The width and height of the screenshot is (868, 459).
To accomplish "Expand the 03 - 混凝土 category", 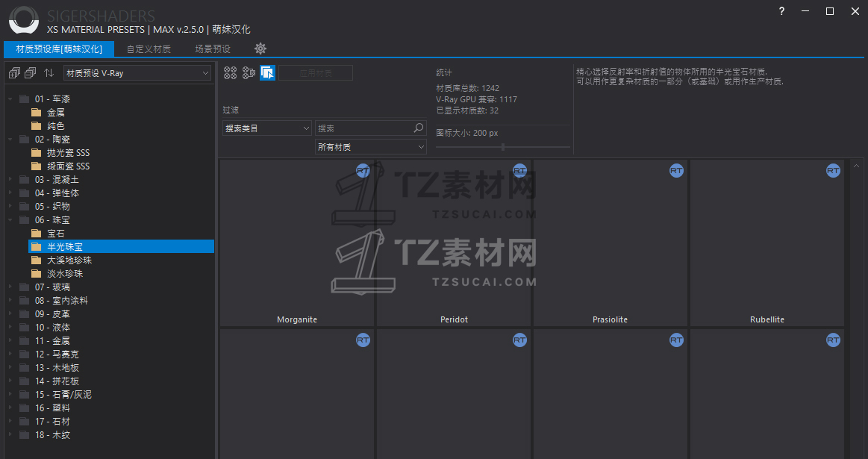I will coord(10,179).
